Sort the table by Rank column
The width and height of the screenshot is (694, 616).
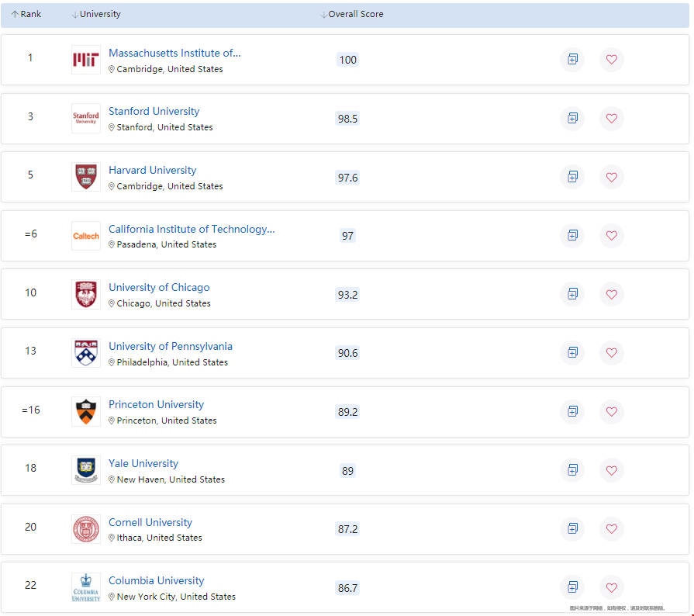(26, 14)
